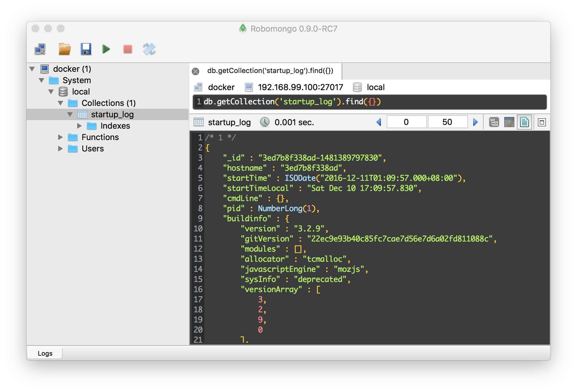The height and width of the screenshot is (392, 577).
Task: Switch results to table view mode
Action: 509,122
